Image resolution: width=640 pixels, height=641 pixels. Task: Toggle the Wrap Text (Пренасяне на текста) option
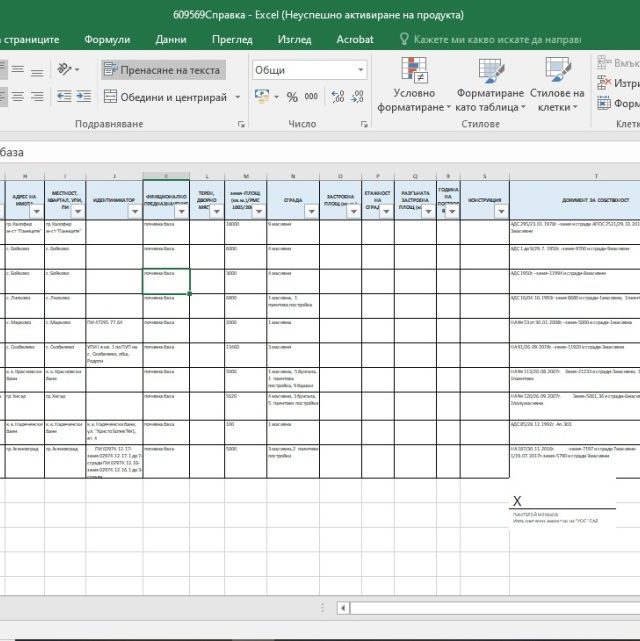[x=160, y=70]
